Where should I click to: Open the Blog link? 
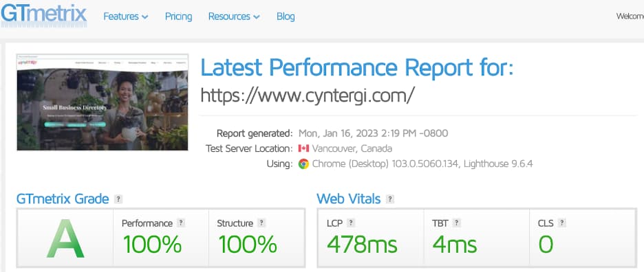(286, 16)
